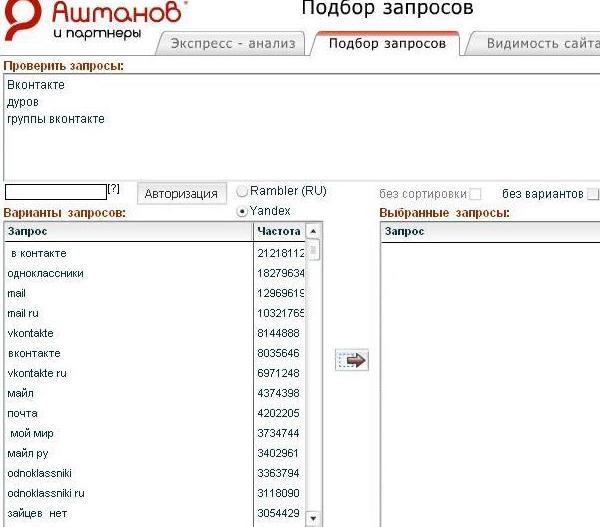
Task: Click the authorization code input field
Action: pos(56,192)
